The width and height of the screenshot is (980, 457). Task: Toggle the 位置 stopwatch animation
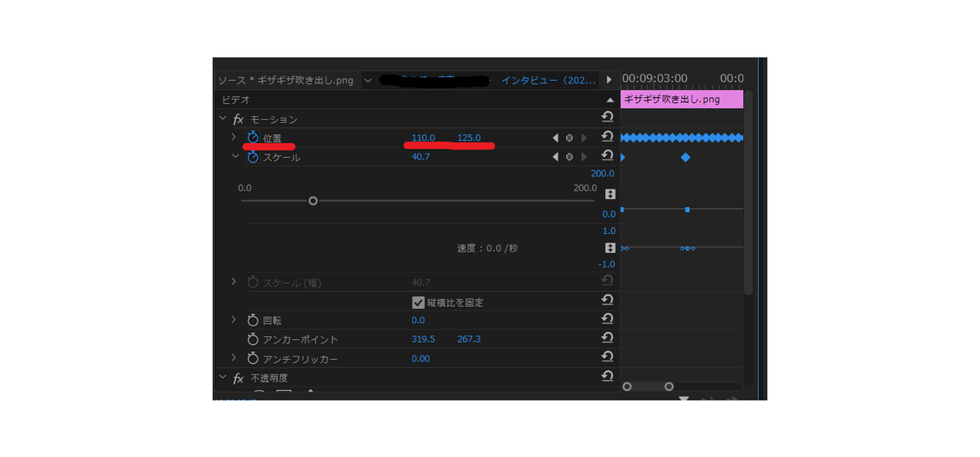click(x=253, y=137)
